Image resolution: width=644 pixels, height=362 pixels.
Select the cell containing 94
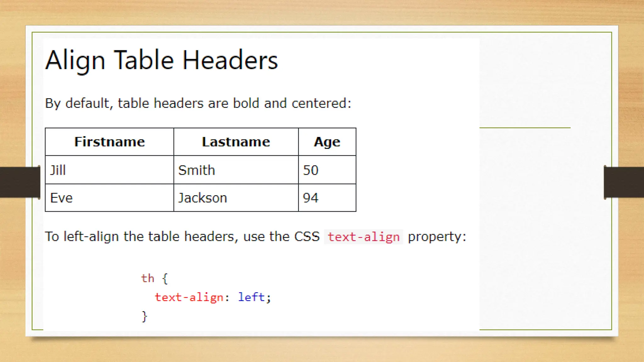coord(311,198)
